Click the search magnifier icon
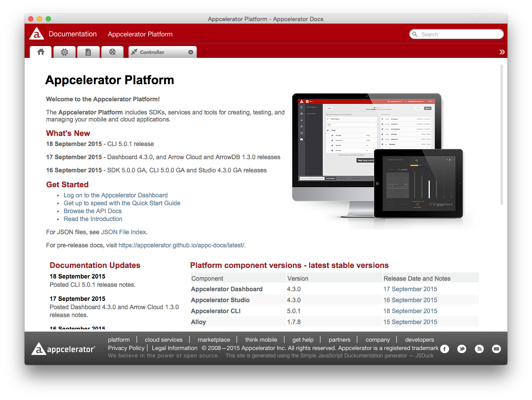The width and height of the screenshot is (532, 400). 415,34
